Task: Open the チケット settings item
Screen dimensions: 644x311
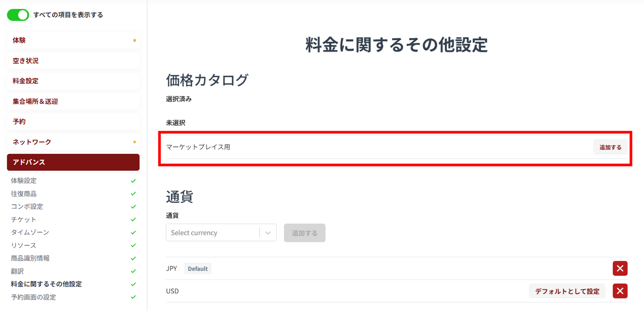Action: (x=23, y=219)
